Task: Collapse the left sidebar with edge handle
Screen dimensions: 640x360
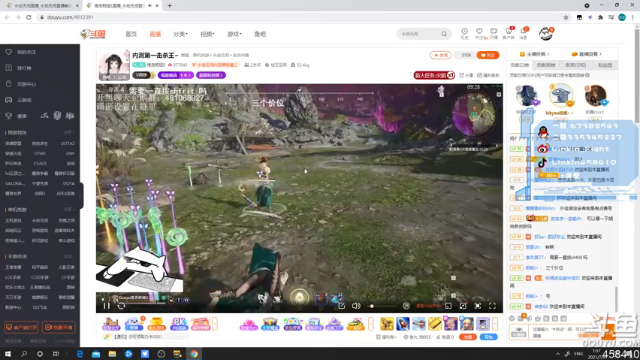Action: 81,196
